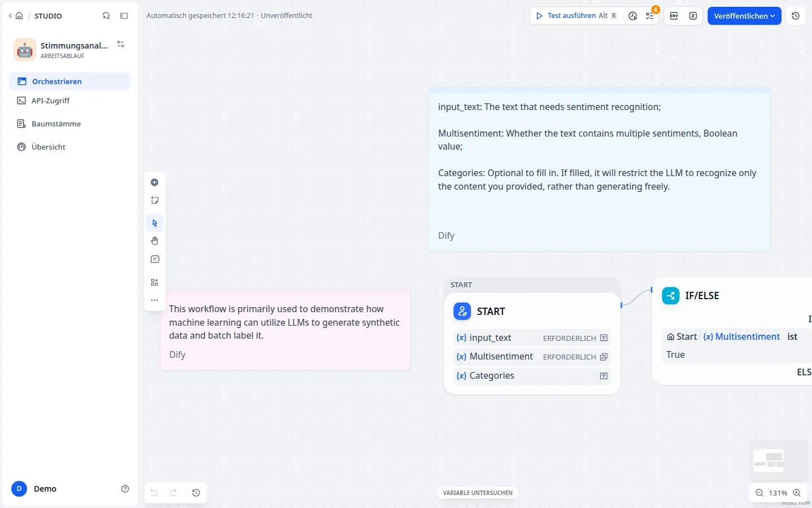The image size is (812, 508).
Task: Click the IF/ELSE node title
Action: coord(702,295)
